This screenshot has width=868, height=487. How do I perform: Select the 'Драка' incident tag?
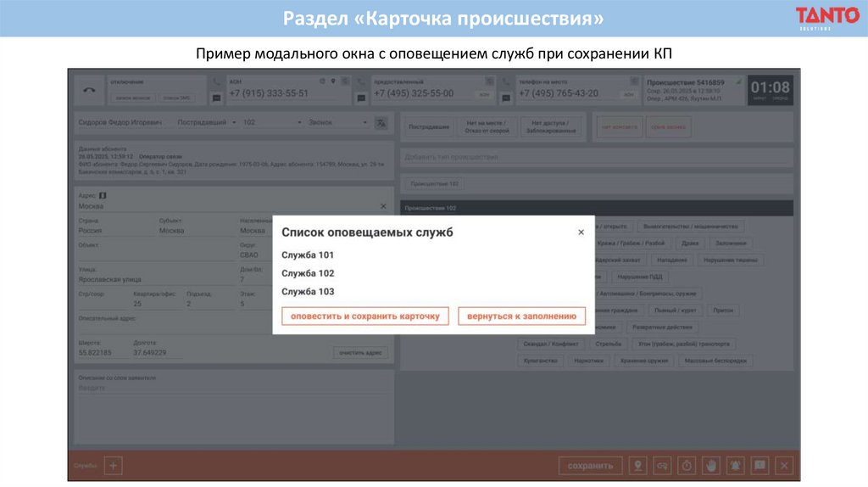[x=690, y=243]
